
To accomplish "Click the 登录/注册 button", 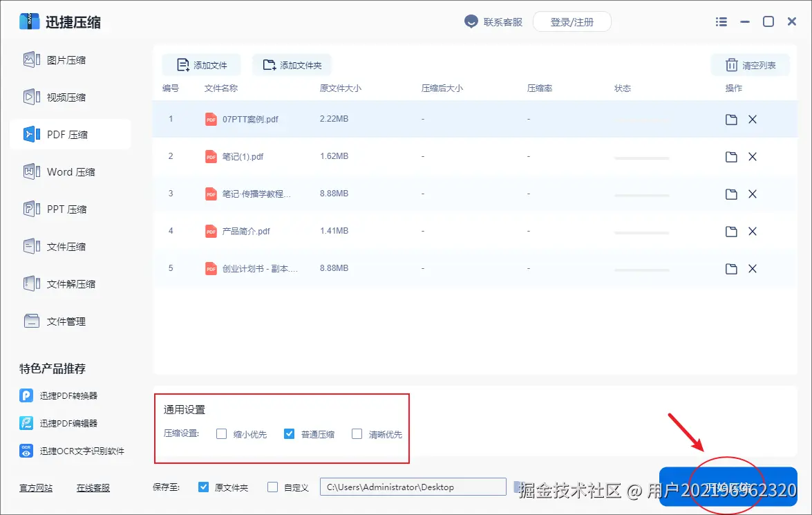I will (572, 22).
